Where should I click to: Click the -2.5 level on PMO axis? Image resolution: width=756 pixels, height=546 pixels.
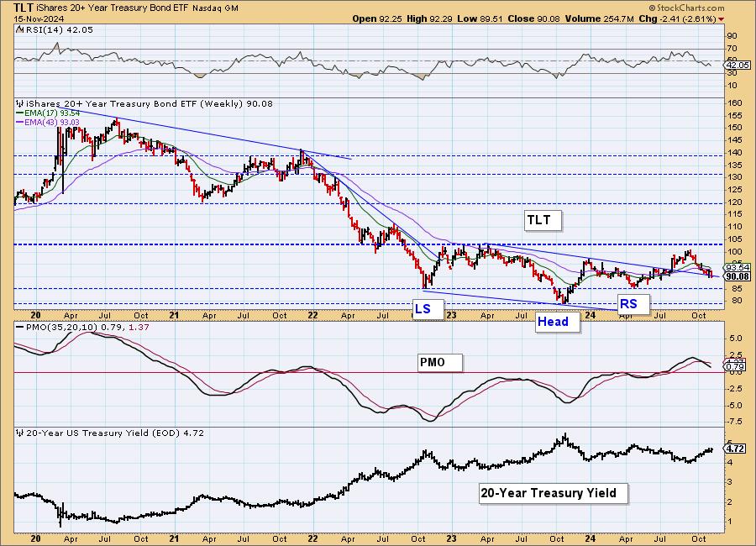point(734,388)
